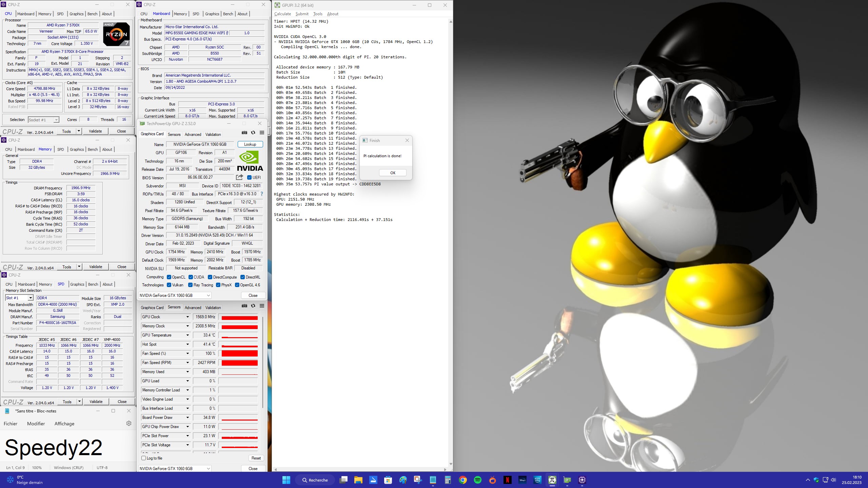Image resolution: width=868 pixels, height=488 pixels.
Task: Switch to Advanced tab in GPU-Z Graphics Card window
Action: point(193,135)
